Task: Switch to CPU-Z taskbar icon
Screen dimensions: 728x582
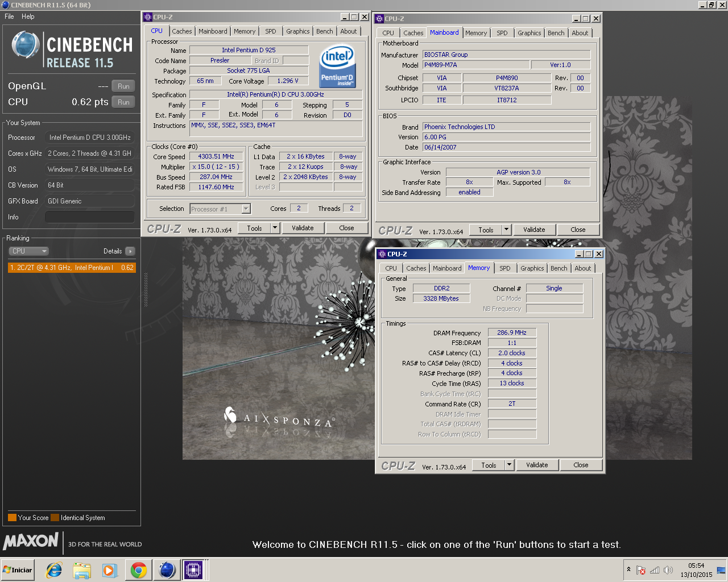Action: [193, 570]
